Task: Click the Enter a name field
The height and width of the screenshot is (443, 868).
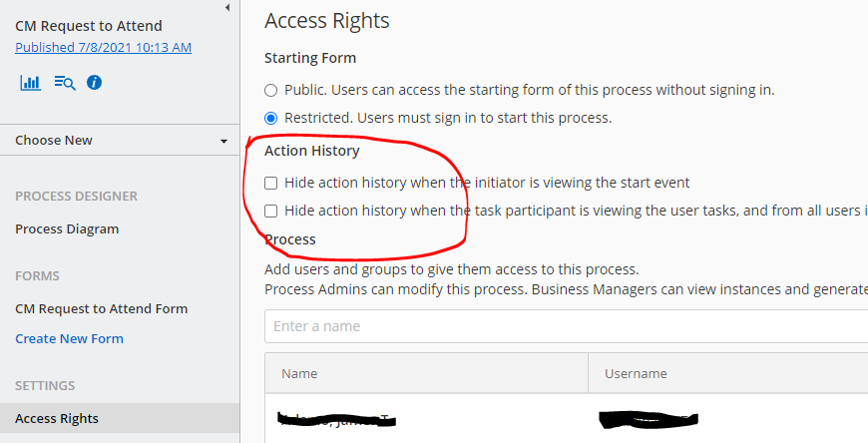Action: [x=567, y=326]
